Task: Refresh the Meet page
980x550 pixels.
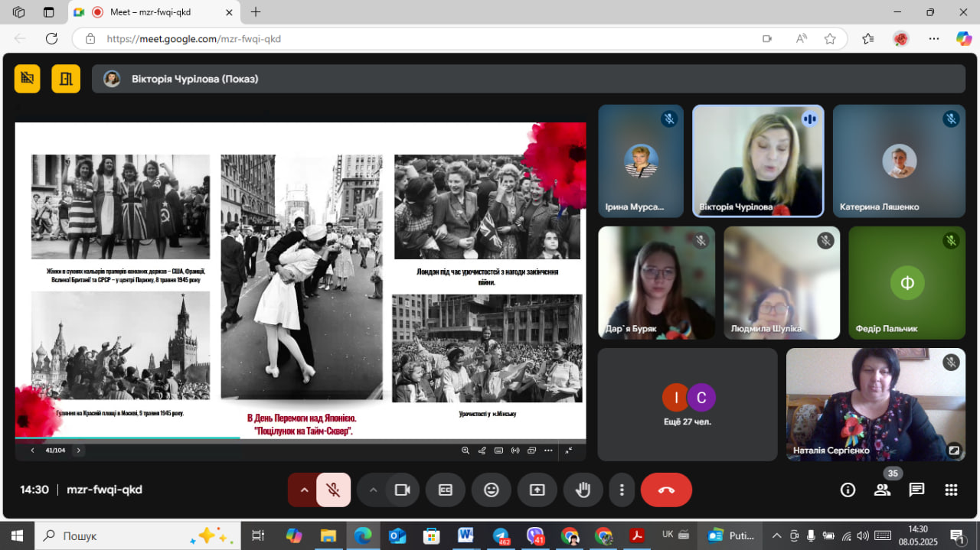Action: pos(51,38)
